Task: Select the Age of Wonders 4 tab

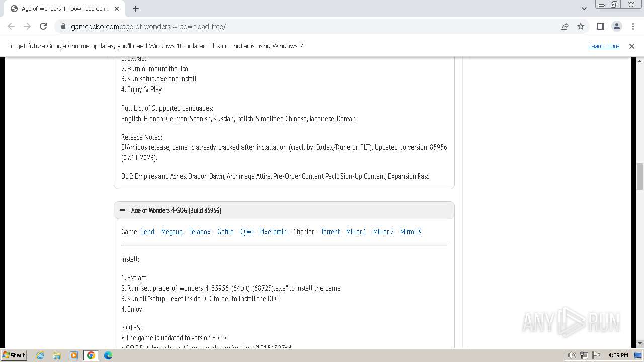Action: [64, 9]
